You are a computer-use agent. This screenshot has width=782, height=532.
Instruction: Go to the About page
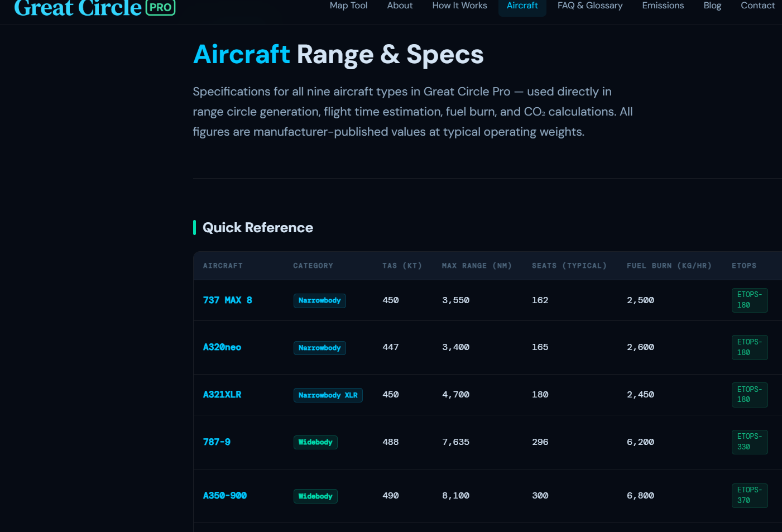click(400, 6)
